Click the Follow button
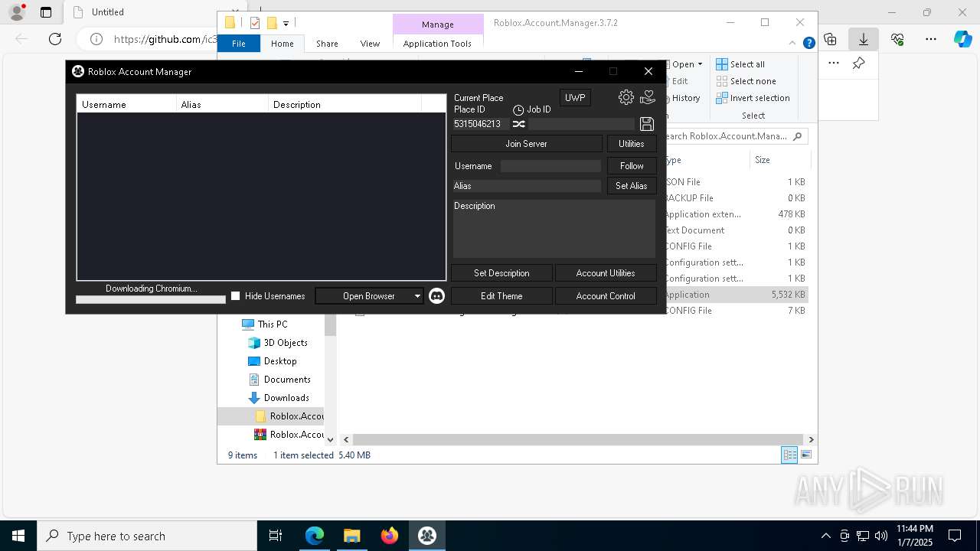This screenshot has width=980, height=551. pos(632,166)
